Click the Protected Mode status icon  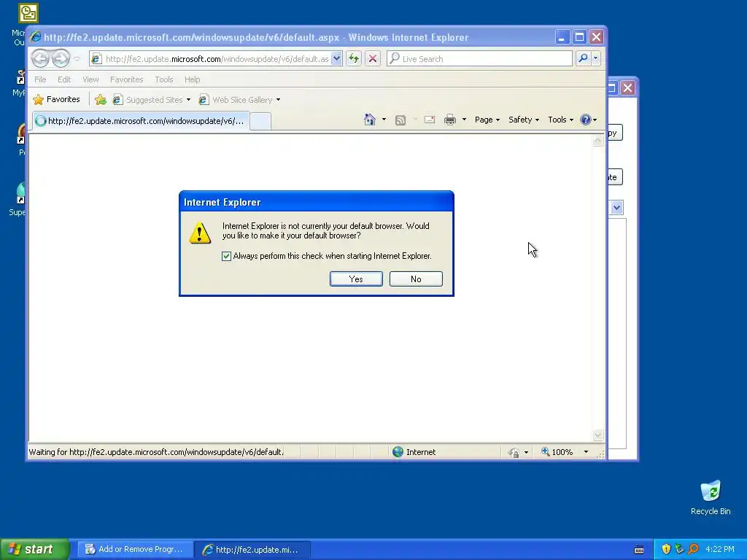[514, 452]
